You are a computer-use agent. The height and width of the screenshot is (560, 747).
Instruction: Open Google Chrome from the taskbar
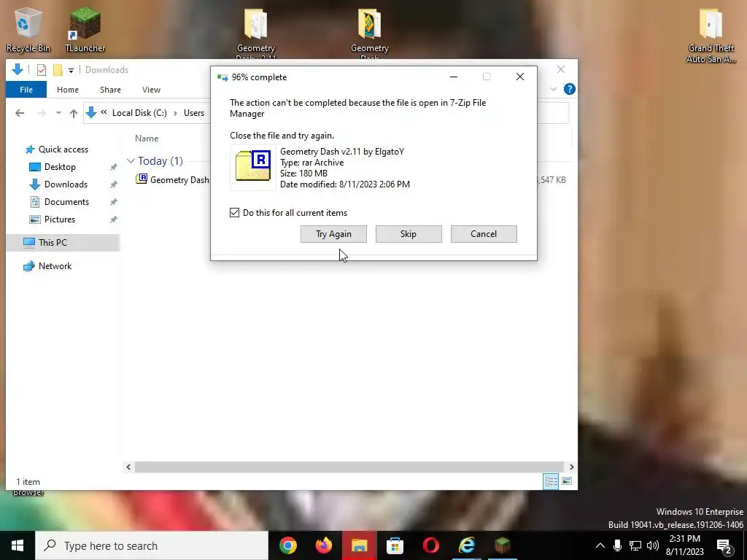(x=287, y=545)
